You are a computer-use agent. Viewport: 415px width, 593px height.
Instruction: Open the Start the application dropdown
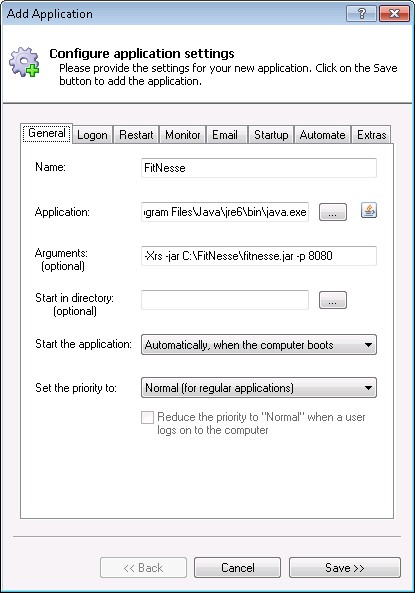259,345
